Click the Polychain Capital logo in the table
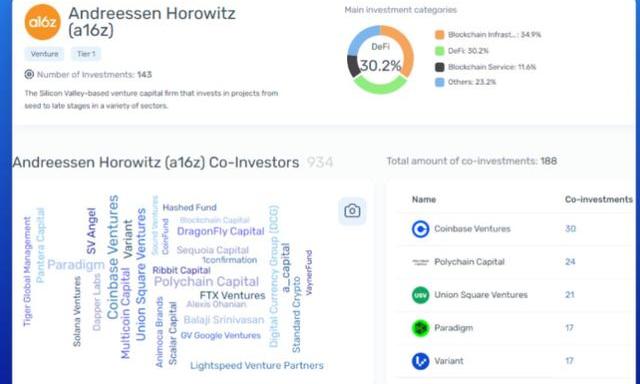This screenshot has width=640, height=384. (x=420, y=262)
